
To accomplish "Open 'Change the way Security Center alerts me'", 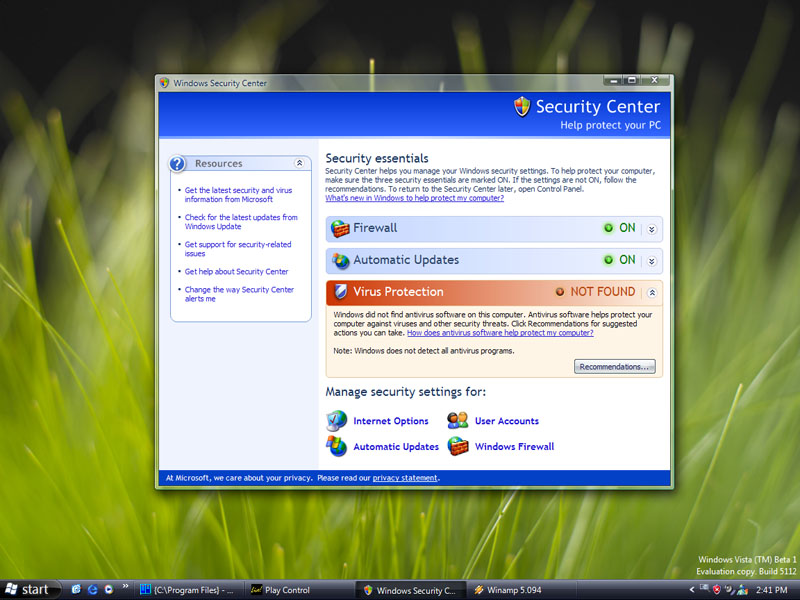I will click(239, 294).
